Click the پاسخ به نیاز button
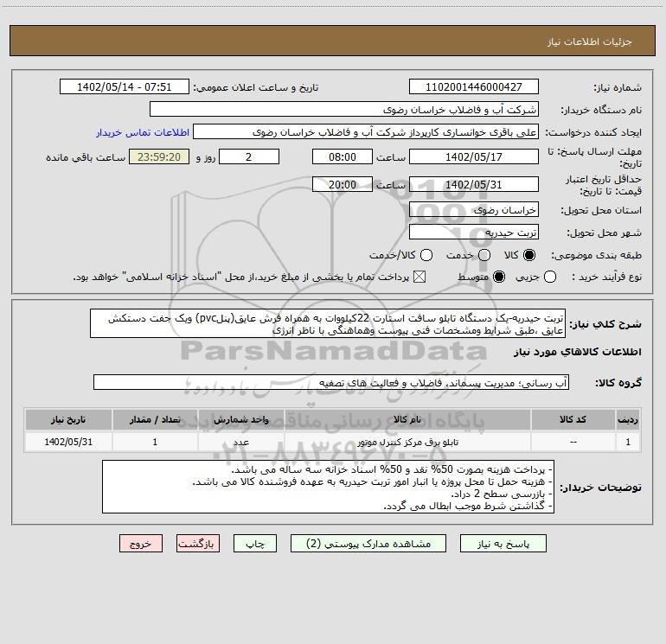Viewport: 666px width, 644px height. pyautogui.click(x=503, y=544)
